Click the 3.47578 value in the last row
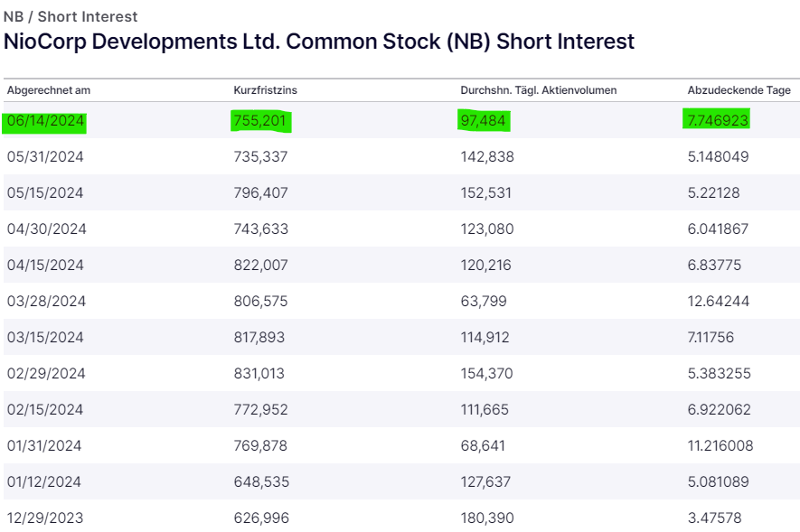This screenshot has height=532, width=800. point(714,518)
